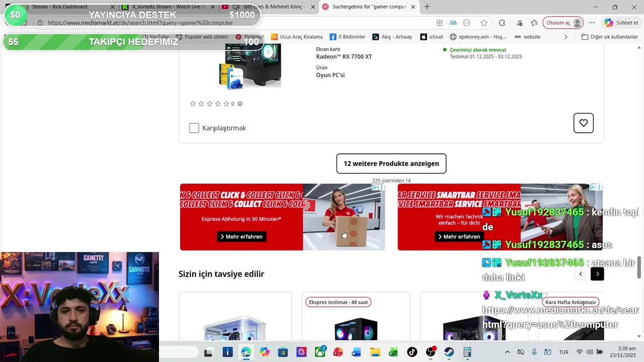The image size is (644, 362).
Task: Click the translate page icon in the address bar
Action: click(453, 23)
